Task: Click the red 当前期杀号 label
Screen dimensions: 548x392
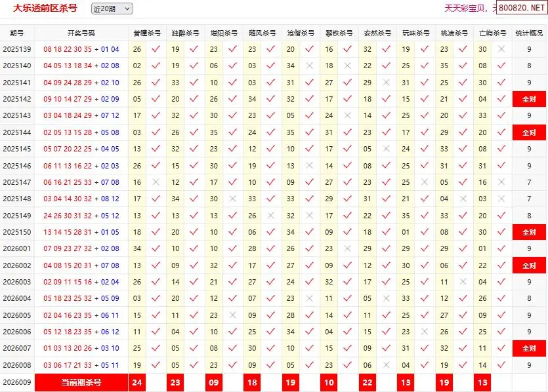Action: click(x=81, y=382)
